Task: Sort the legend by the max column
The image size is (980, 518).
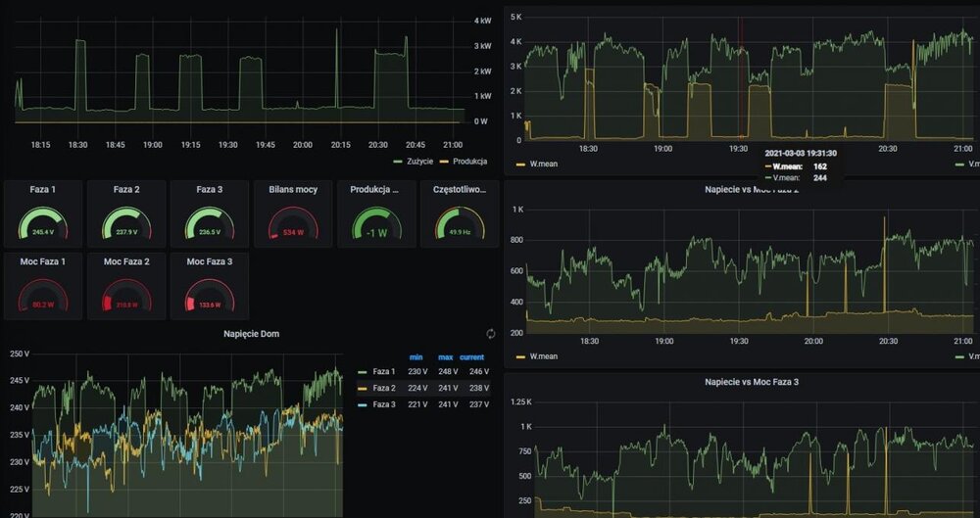Action: (446, 356)
